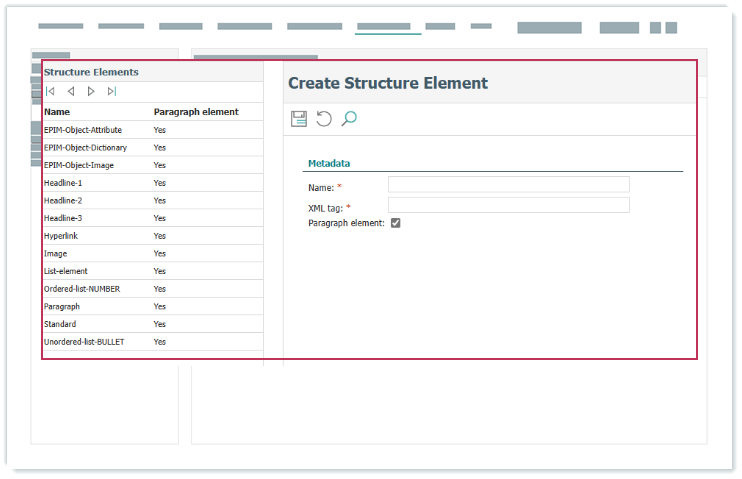
Task: Click into the XML tag field
Action: 508,205
